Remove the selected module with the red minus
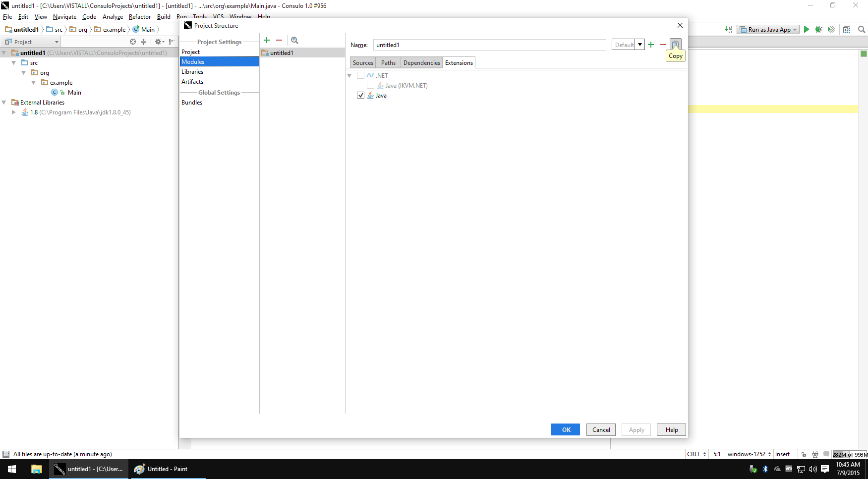Viewport: 868px width, 479px height. (x=279, y=40)
